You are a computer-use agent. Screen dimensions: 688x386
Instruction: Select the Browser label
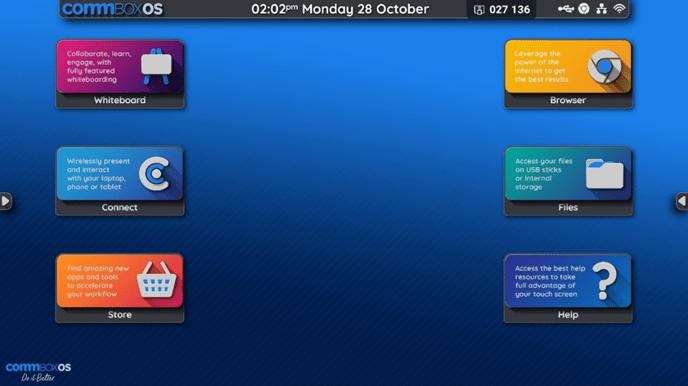tap(568, 100)
